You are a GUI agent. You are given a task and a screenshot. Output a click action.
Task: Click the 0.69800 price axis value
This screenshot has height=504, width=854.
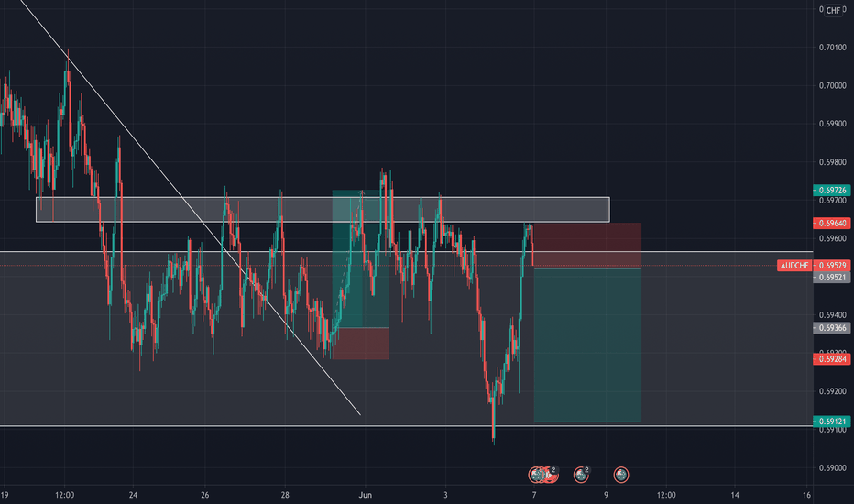pyautogui.click(x=833, y=162)
